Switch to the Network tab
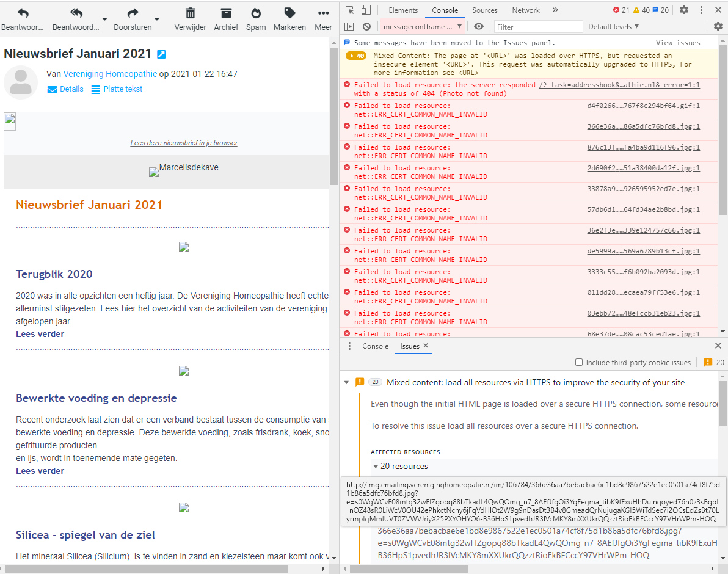The width and height of the screenshot is (728, 574). (525, 10)
